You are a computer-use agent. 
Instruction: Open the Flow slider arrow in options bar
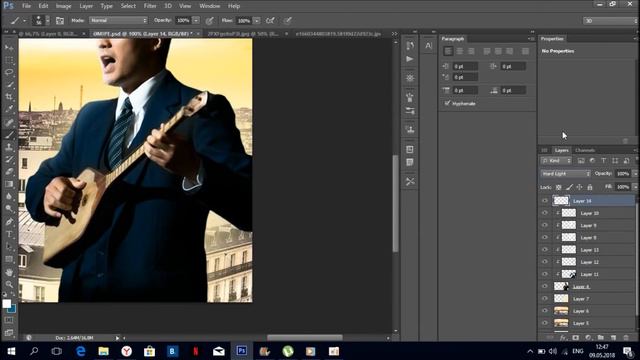pos(257,20)
